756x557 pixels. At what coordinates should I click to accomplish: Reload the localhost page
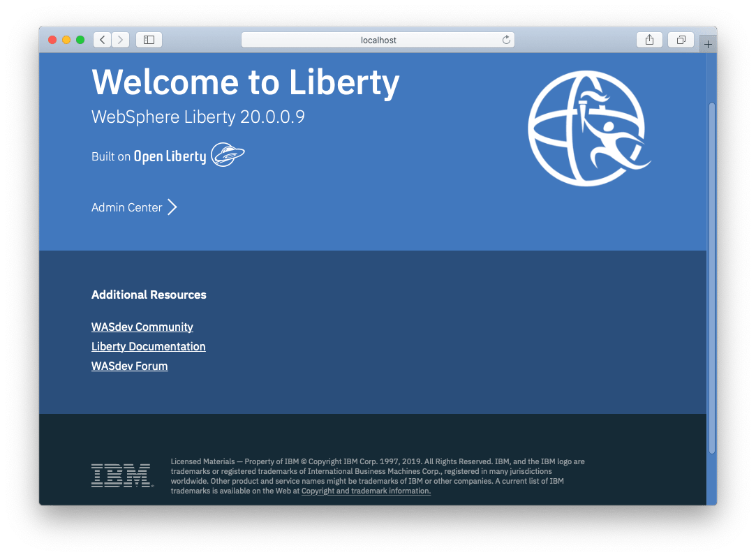506,40
